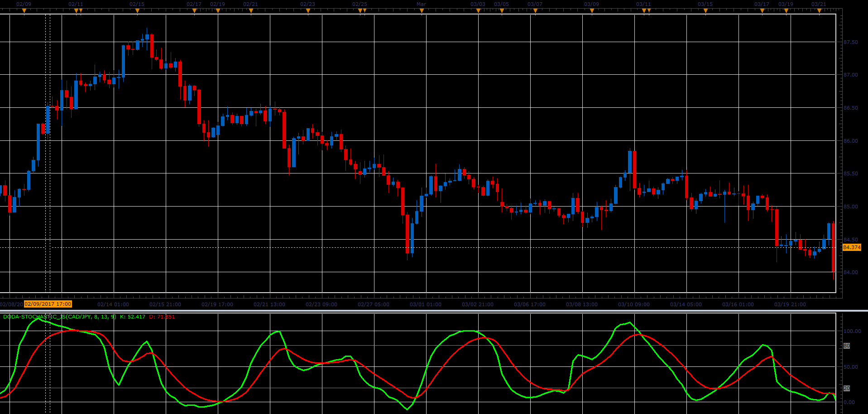Image resolution: width=868 pixels, height=414 pixels.
Task: Click the orange triangle marker under 02/15
Action: (137, 11)
